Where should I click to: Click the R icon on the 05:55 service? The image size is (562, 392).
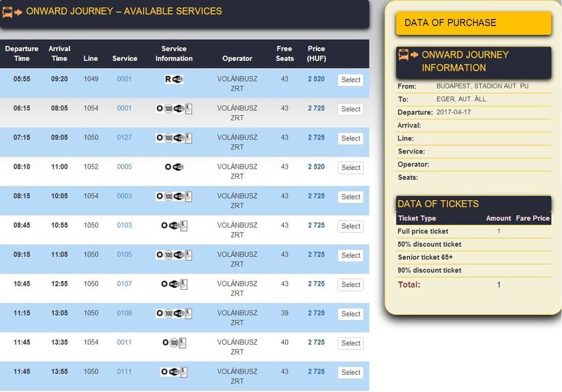(169, 79)
